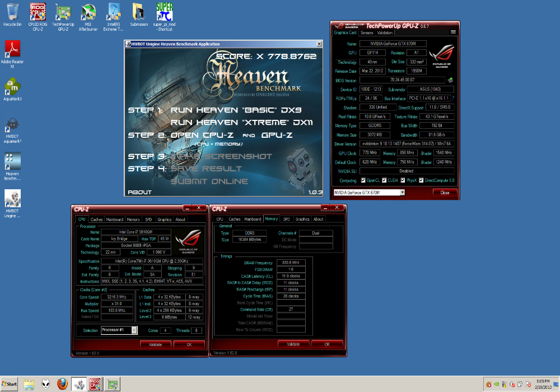Click Validate in right CPU-Z Memory window

(x=293, y=344)
